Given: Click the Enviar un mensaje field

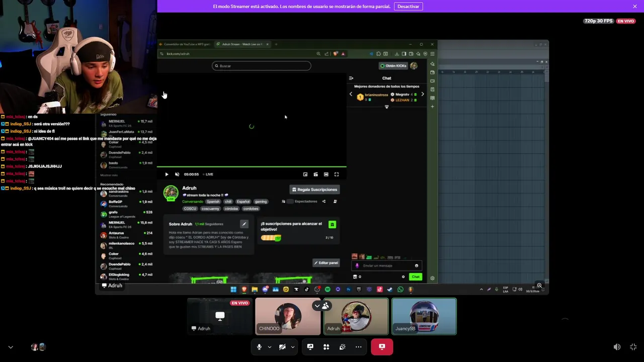Looking at the screenshot, I should point(386,265).
